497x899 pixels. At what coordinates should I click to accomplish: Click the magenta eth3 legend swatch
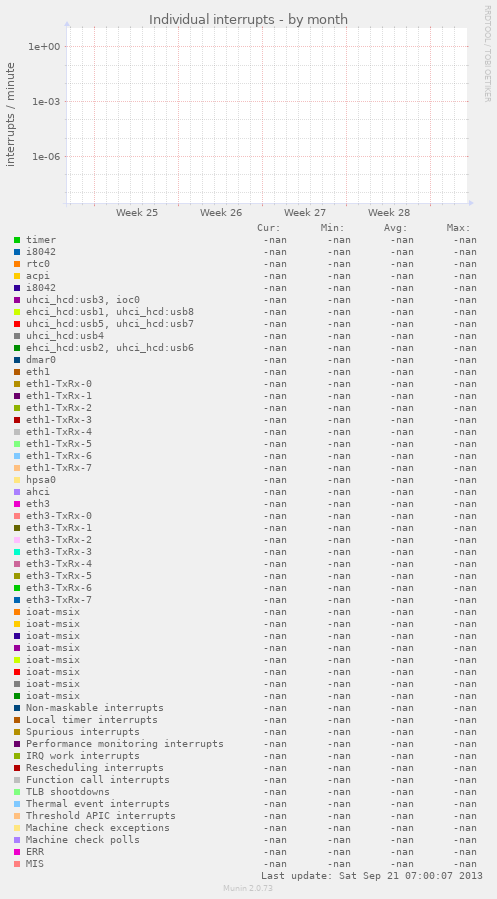pos(17,504)
